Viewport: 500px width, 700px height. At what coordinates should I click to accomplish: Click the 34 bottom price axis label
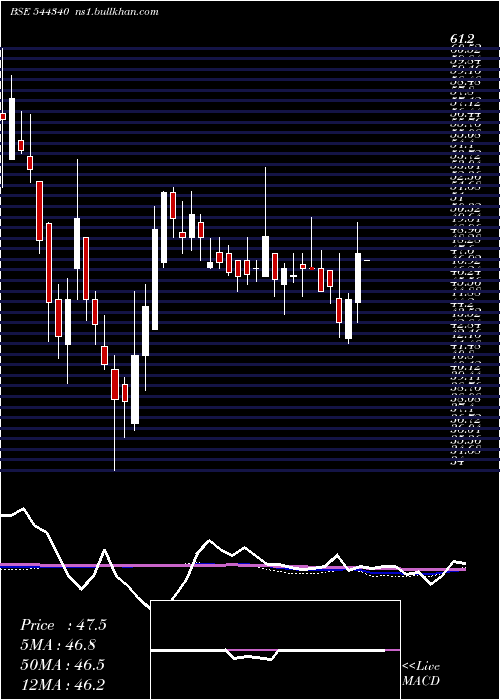coord(457,462)
